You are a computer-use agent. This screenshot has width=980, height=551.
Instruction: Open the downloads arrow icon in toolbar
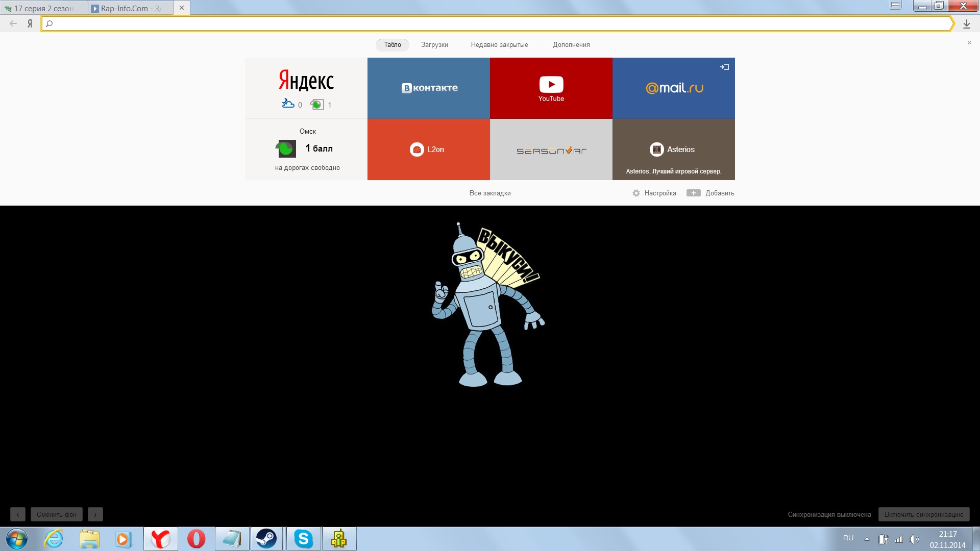click(966, 23)
